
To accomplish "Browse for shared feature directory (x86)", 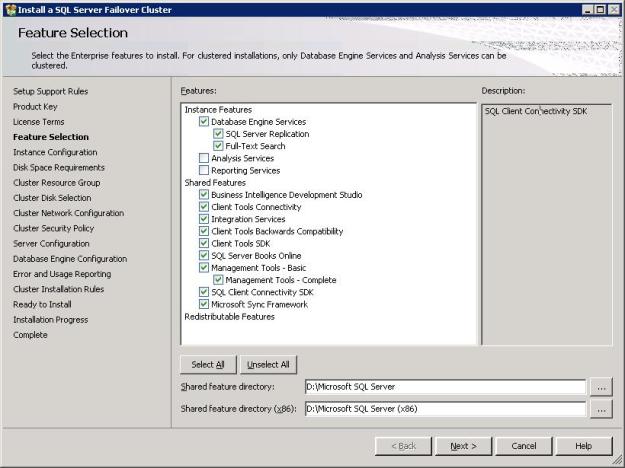I will coord(601,409).
